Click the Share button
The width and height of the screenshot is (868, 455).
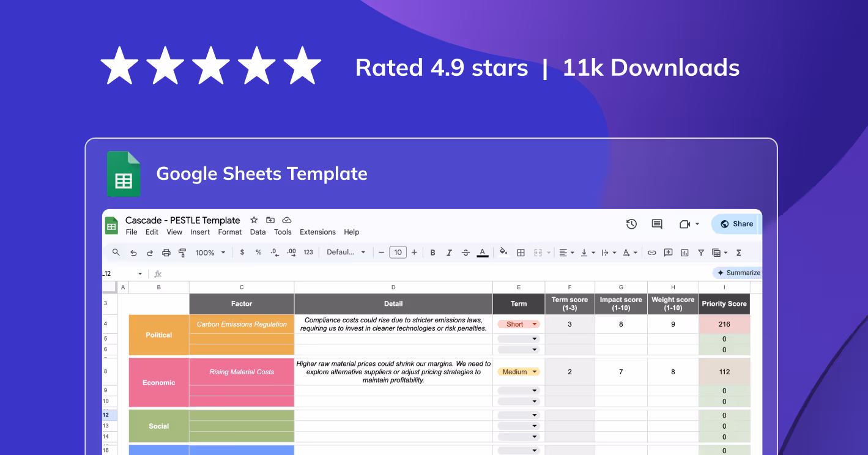point(736,224)
